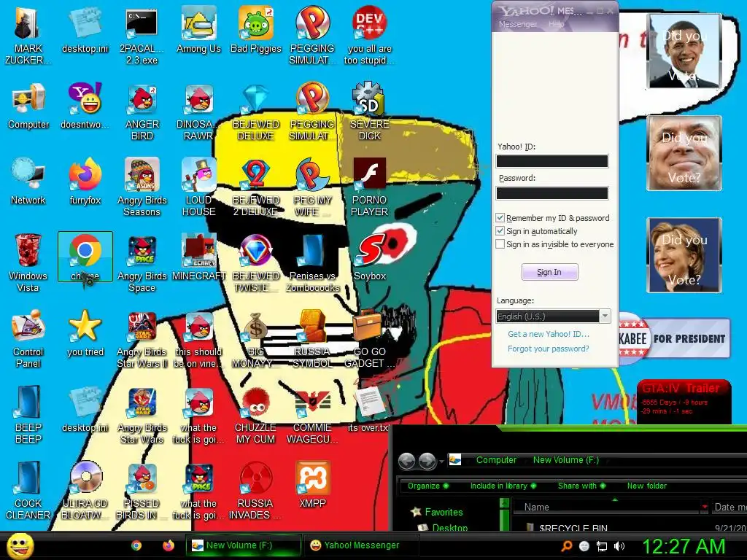This screenshot has height=560, width=747.
Task: Launch Firefox from the taskbar quick launch
Action: click(x=169, y=545)
